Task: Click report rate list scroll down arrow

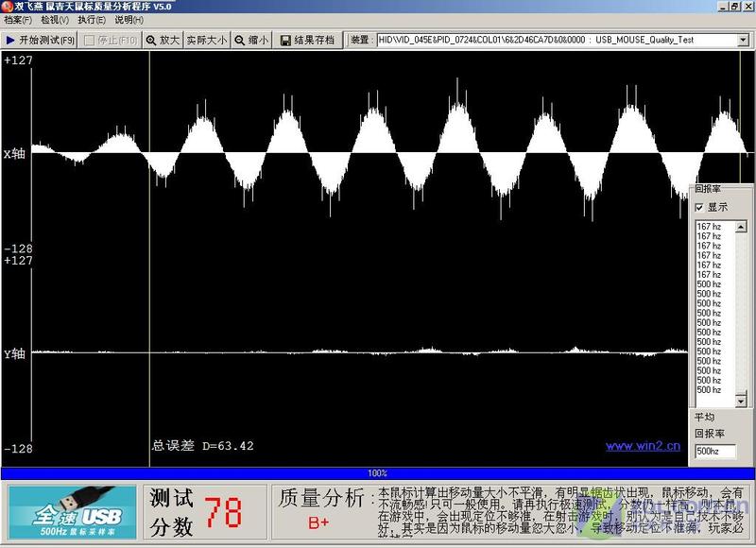Action: 741,400
